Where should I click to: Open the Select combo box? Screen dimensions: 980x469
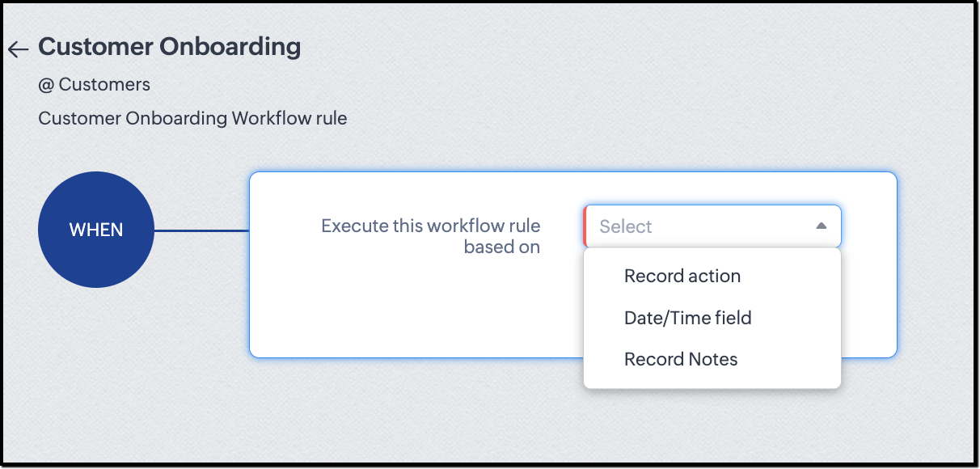pos(712,226)
